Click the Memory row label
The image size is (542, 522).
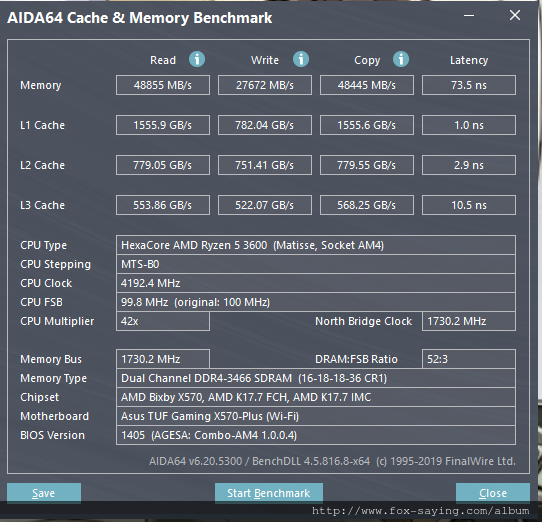click(x=41, y=85)
